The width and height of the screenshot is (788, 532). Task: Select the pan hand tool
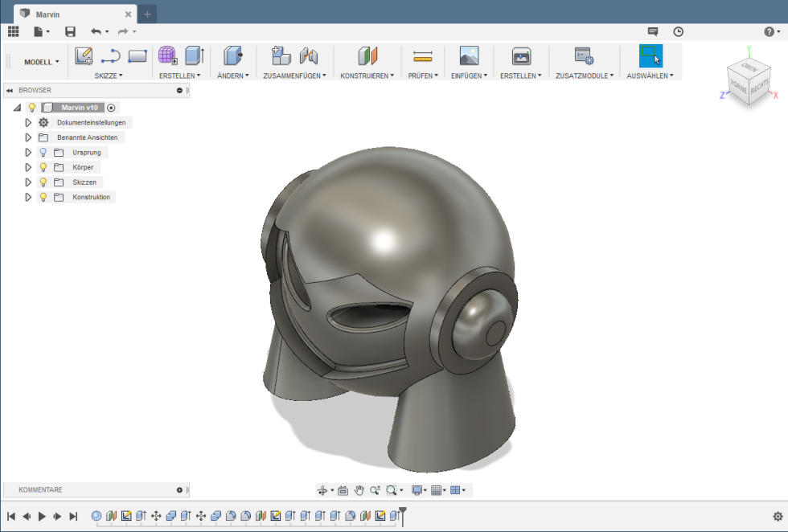pos(359,490)
